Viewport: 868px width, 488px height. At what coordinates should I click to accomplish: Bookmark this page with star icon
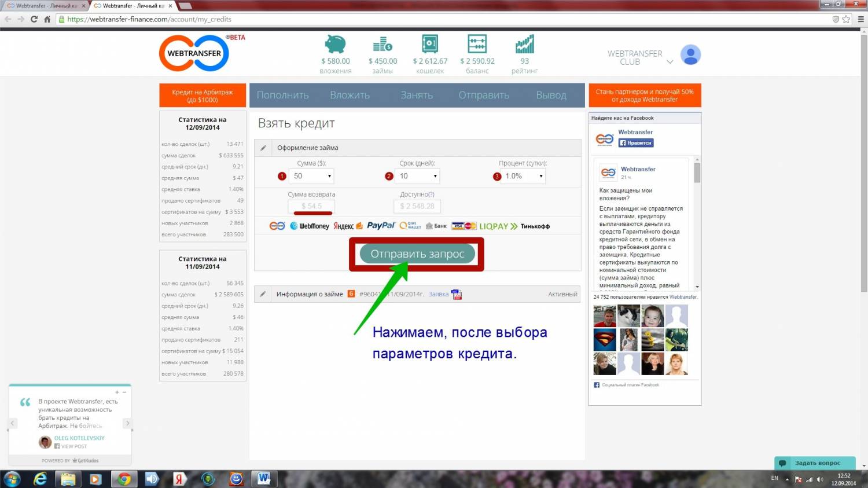(846, 19)
